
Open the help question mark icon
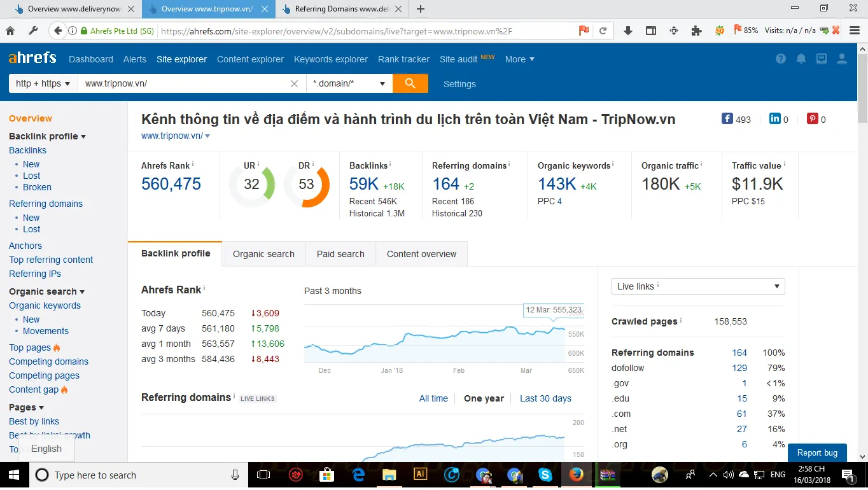(x=781, y=59)
